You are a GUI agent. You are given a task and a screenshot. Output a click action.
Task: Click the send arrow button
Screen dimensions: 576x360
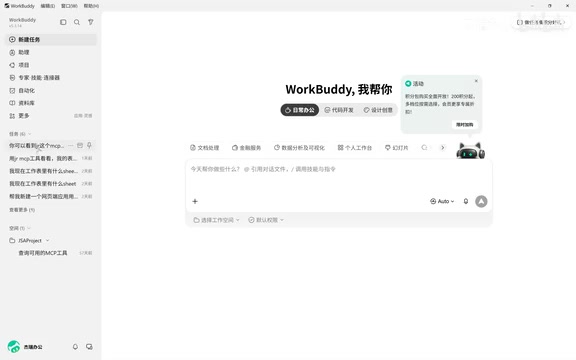pos(481,201)
